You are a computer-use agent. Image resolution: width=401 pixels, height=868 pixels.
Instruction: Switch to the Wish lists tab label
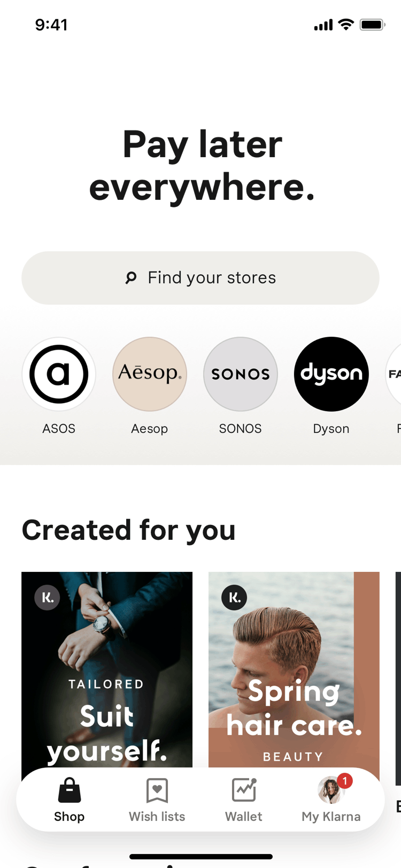point(157,817)
